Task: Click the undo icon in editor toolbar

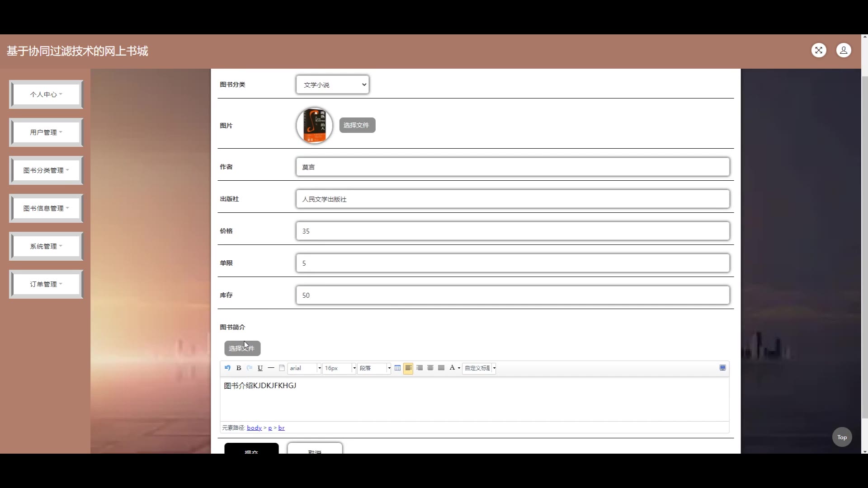Action: [x=227, y=368]
